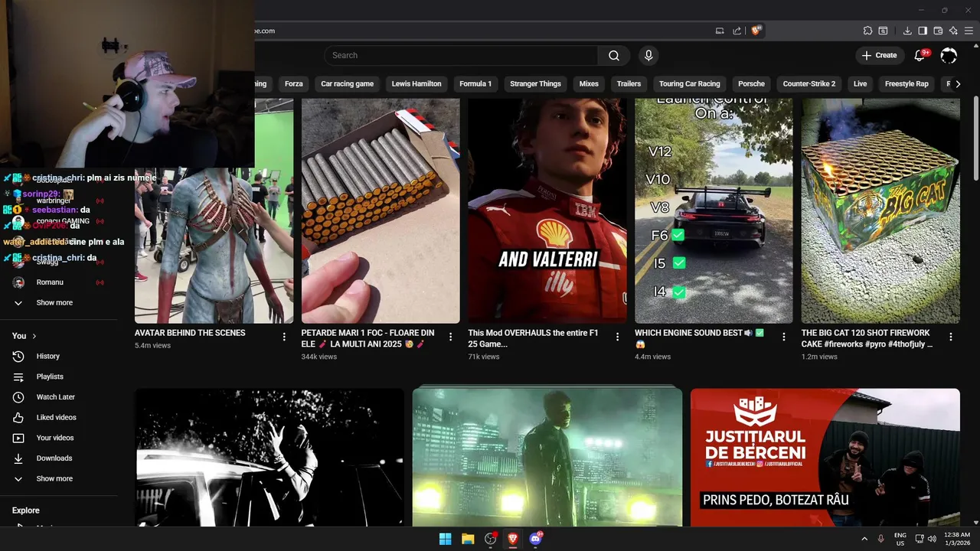Select the Stranger Things chip

[535, 83]
